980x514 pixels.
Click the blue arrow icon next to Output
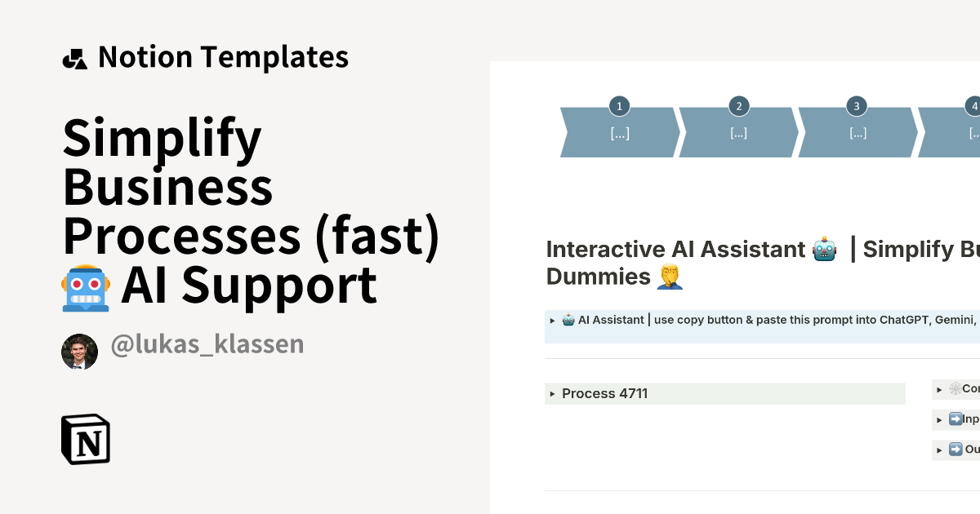point(955,449)
